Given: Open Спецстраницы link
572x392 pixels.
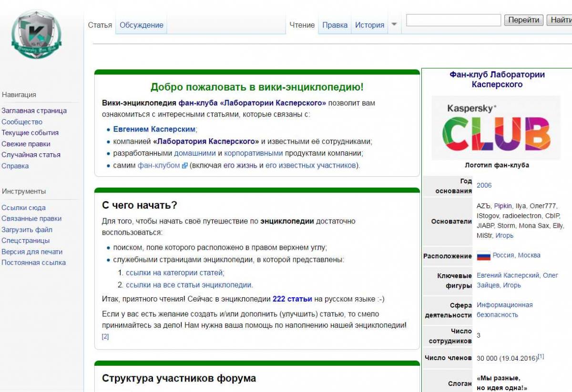Looking at the screenshot, I should 26,241.
